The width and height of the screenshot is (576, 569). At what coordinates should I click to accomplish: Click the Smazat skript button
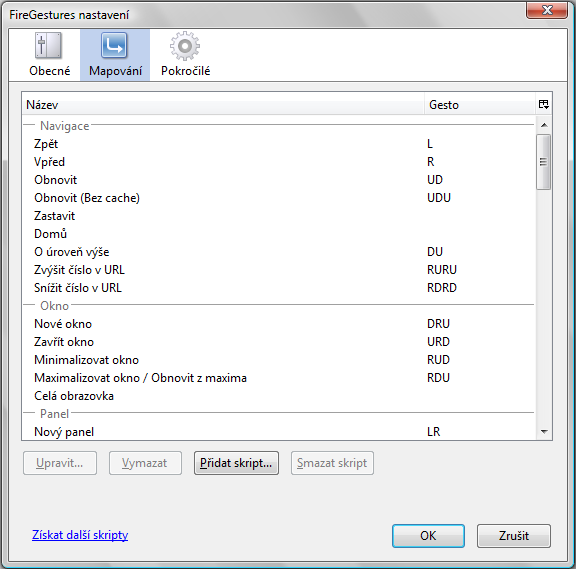[332, 463]
